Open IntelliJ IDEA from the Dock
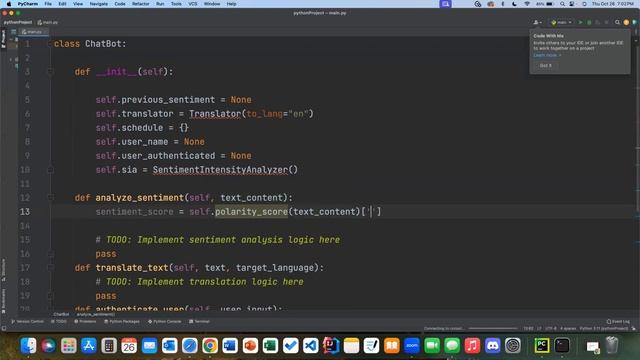The height and width of the screenshot is (360, 640). click(x=331, y=346)
